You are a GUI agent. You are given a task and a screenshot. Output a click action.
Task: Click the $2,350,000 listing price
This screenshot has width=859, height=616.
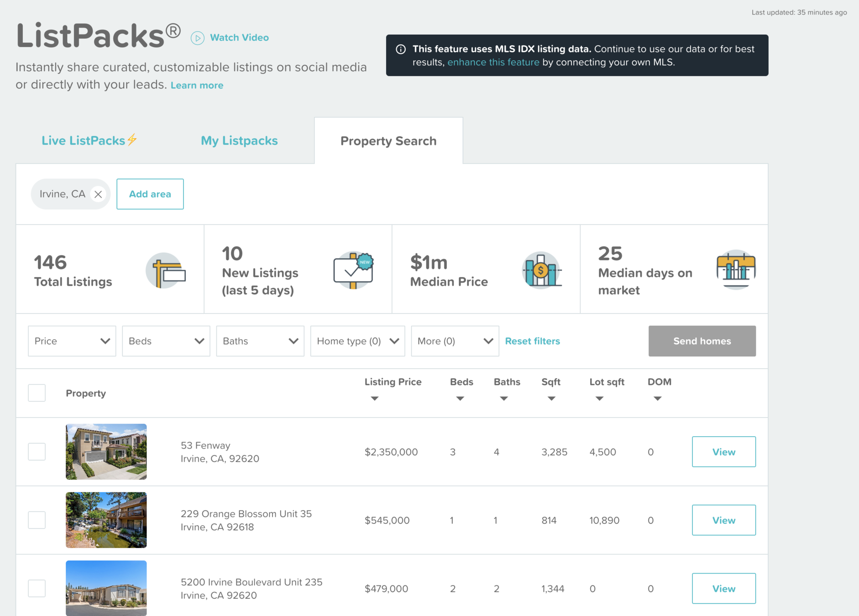pyautogui.click(x=391, y=452)
